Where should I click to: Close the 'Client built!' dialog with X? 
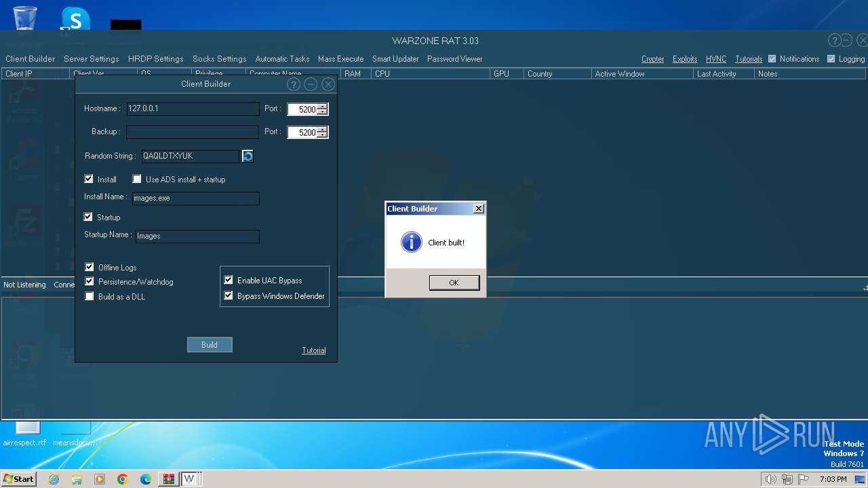point(479,209)
